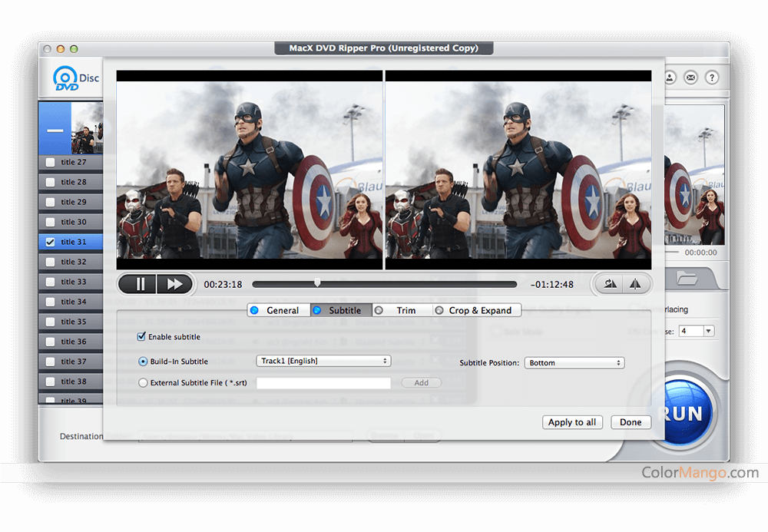Check the title 30 checkbox

50,222
